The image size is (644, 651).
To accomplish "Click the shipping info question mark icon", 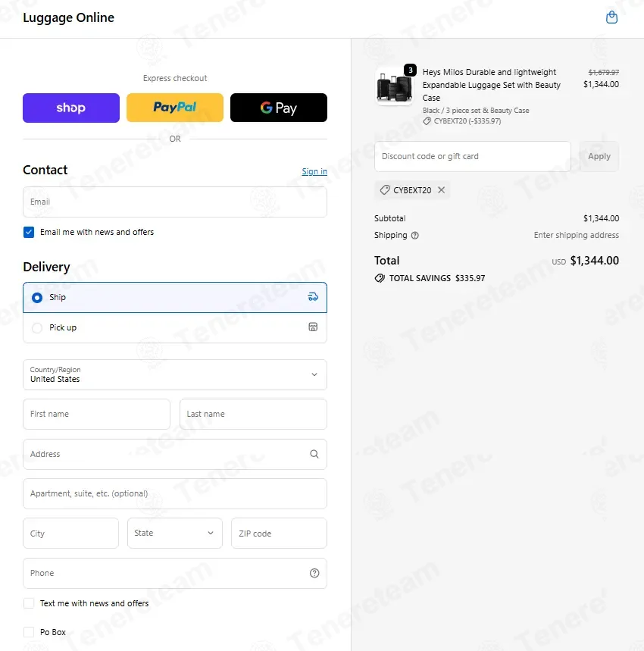I will click(414, 236).
